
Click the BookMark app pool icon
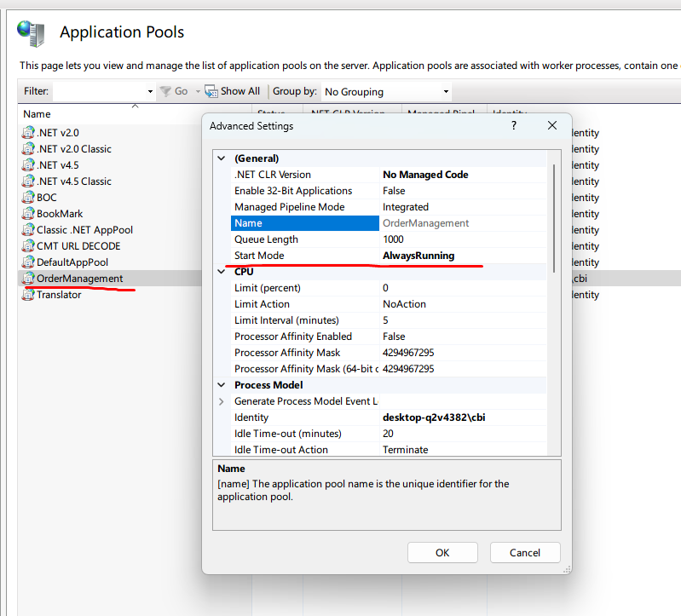(x=28, y=214)
